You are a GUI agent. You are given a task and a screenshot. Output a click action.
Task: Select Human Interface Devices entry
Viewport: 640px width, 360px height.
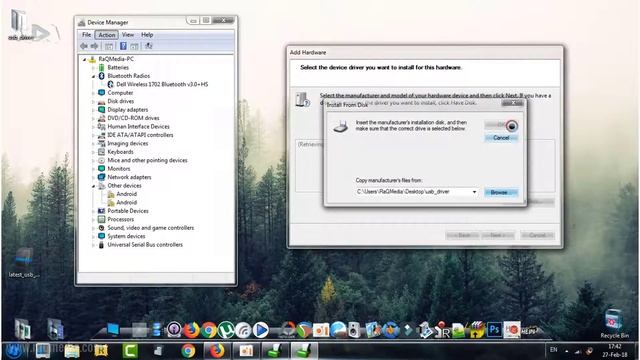coord(138,127)
